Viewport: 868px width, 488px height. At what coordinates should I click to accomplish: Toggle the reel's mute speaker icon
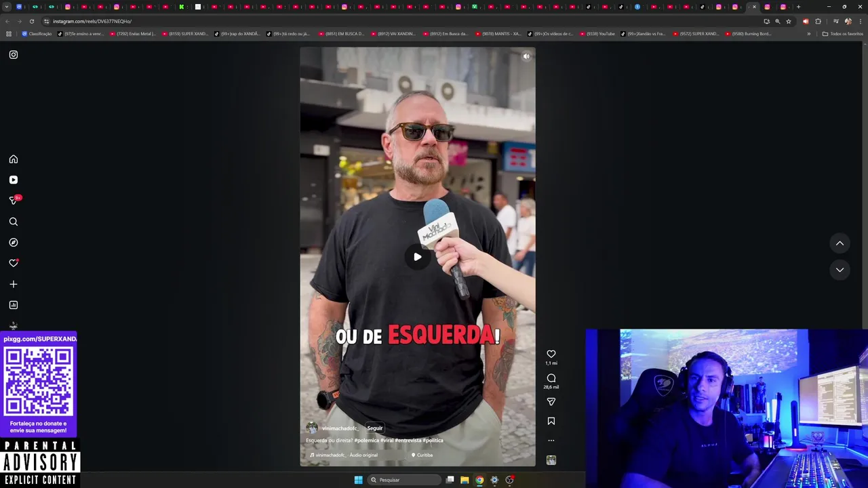[526, 56]
